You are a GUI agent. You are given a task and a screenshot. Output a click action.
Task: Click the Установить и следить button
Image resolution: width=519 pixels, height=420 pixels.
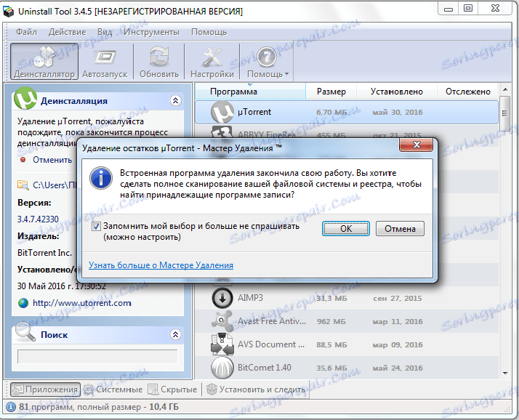(256, 389)
